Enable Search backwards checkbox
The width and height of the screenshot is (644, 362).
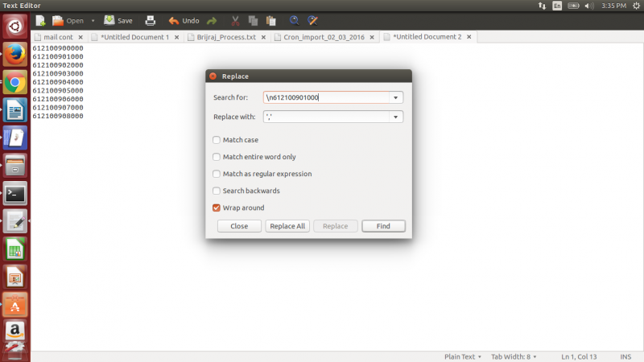coord(217,191)
